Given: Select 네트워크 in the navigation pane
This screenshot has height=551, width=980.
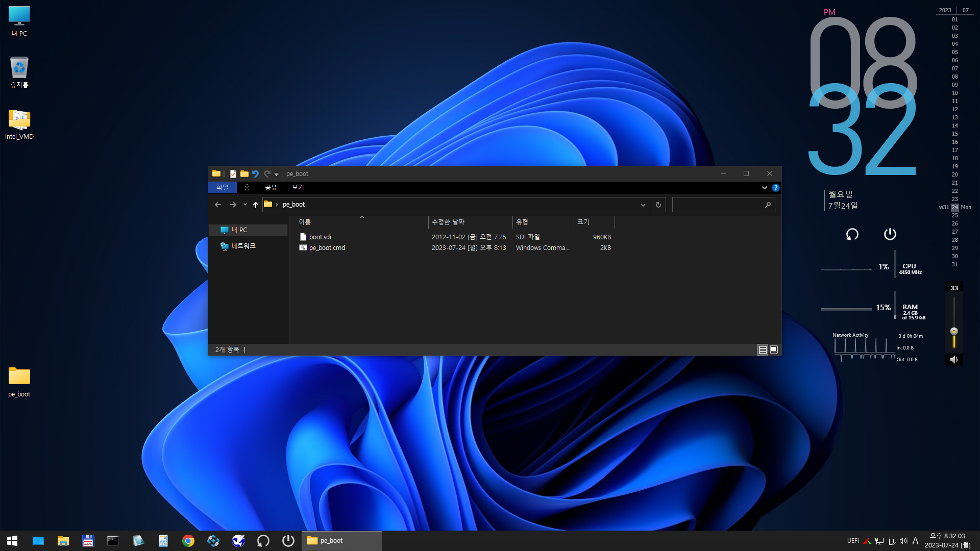Looking at the screenshot, I should [248, 246].
